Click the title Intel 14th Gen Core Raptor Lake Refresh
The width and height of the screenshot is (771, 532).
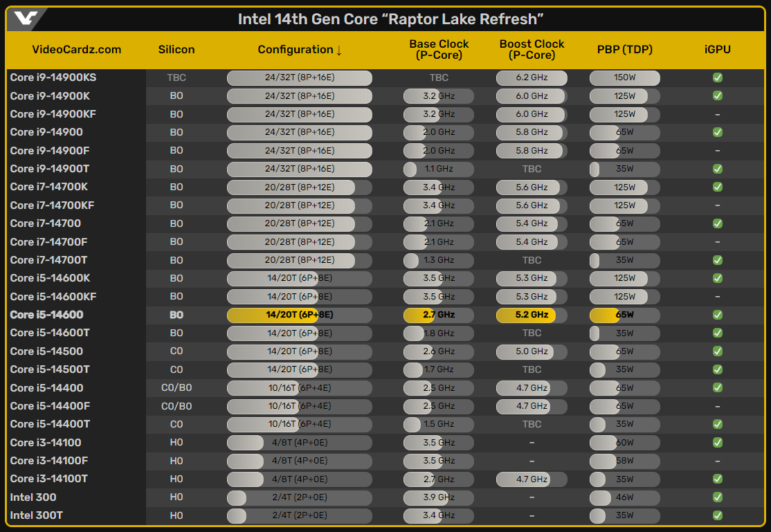[x=390, y=19]
